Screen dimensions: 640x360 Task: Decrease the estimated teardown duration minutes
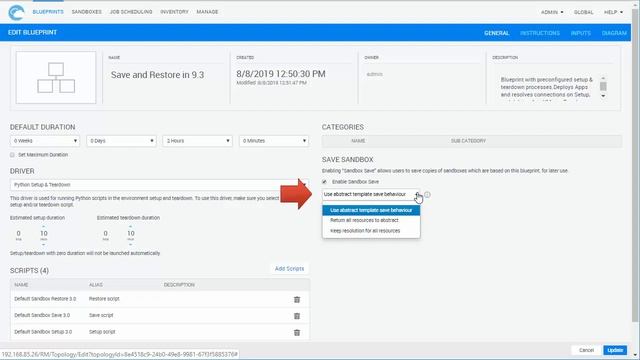[131, 244]
